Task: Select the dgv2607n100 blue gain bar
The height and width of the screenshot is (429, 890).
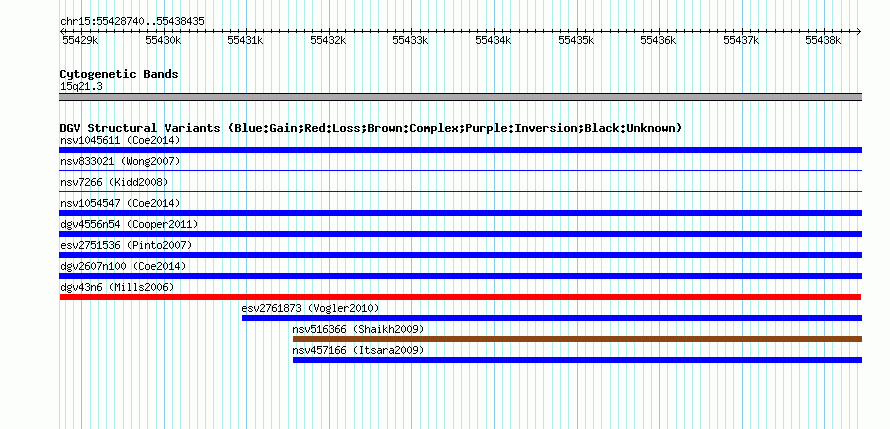Action: pos(460,276)
